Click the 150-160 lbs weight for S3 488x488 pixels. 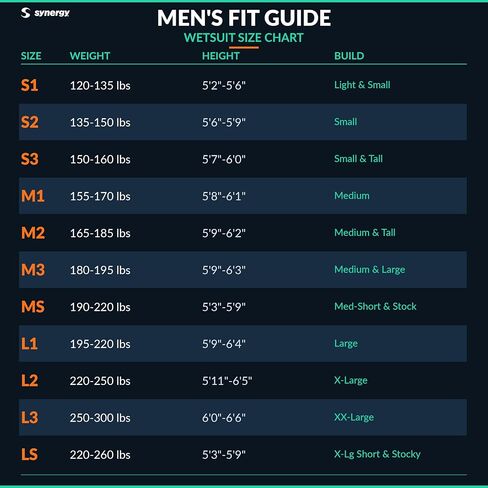(100, 159)
